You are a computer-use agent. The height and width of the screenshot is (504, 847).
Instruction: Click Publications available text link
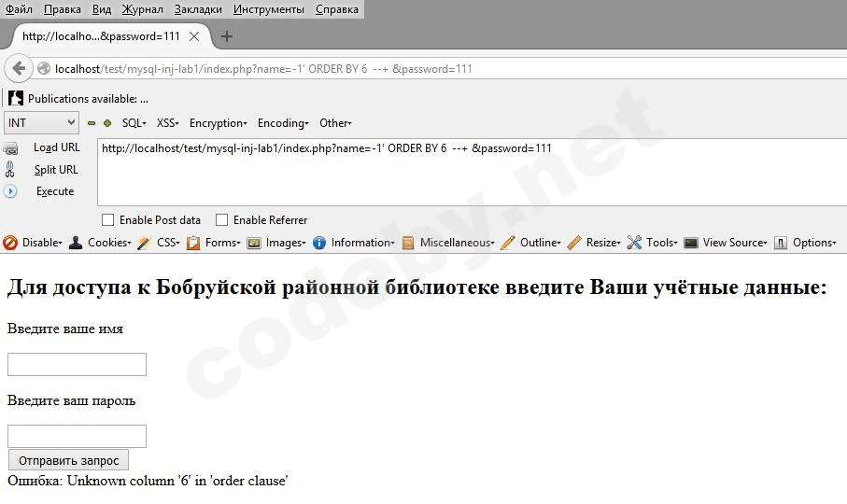88,99
